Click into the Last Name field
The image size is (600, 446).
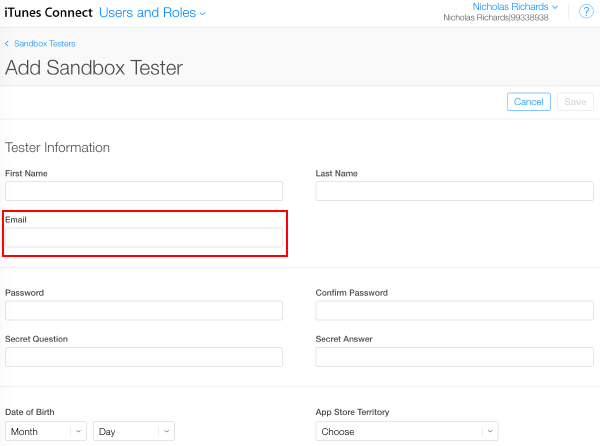[454, 191]
